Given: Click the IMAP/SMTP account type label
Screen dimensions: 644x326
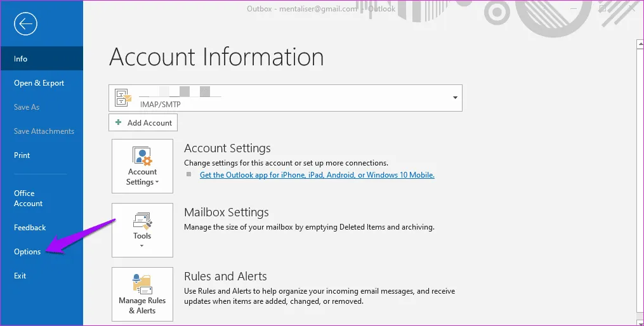Looking at the screenshot, I should click(x=160, y=104).
